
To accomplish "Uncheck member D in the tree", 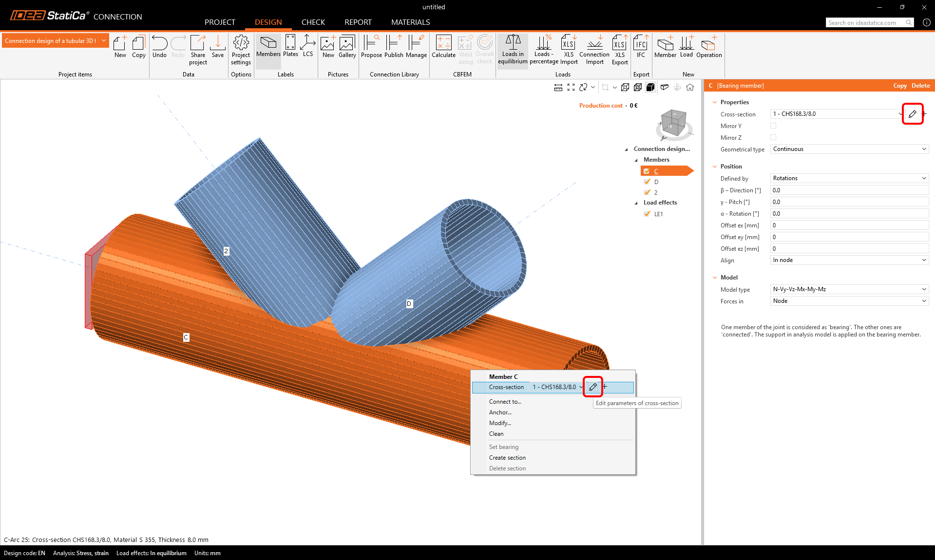I will pos(647,182).
